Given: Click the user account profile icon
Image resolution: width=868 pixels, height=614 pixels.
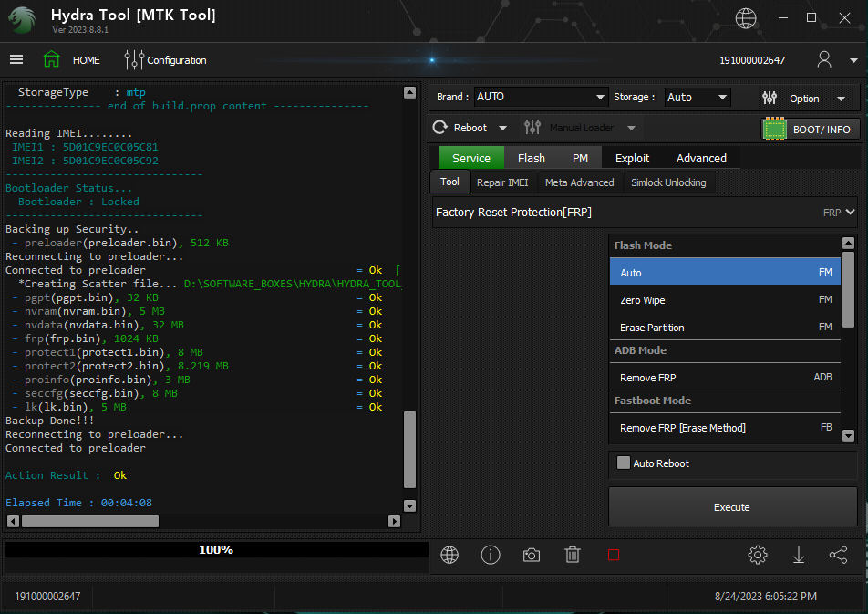Looking at the screenshot, I should pos(823,59).
